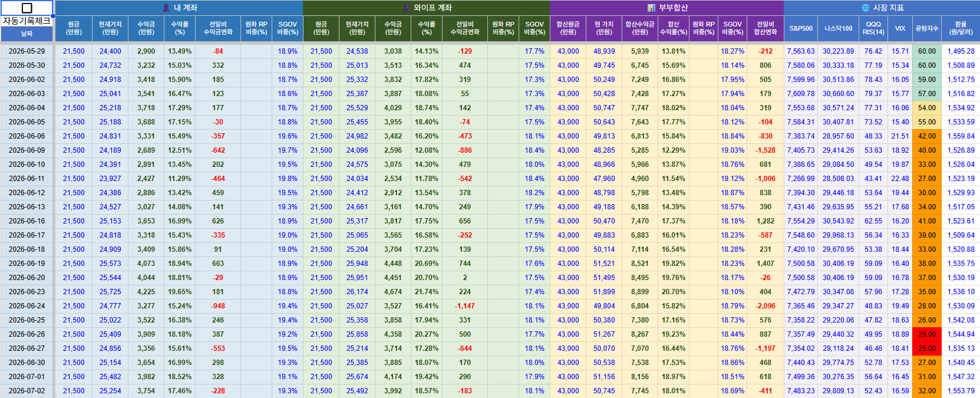The height and width of the screenshot is (398, 980).
Task: Select the red 25.00 cell on 2026-06-26
Action: coord(926,334)
